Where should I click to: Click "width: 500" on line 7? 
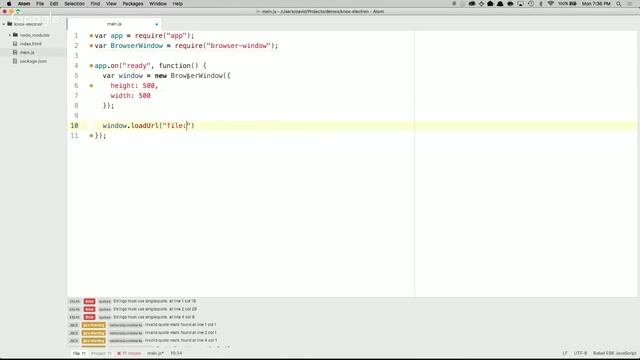click(x=131, y=96)
